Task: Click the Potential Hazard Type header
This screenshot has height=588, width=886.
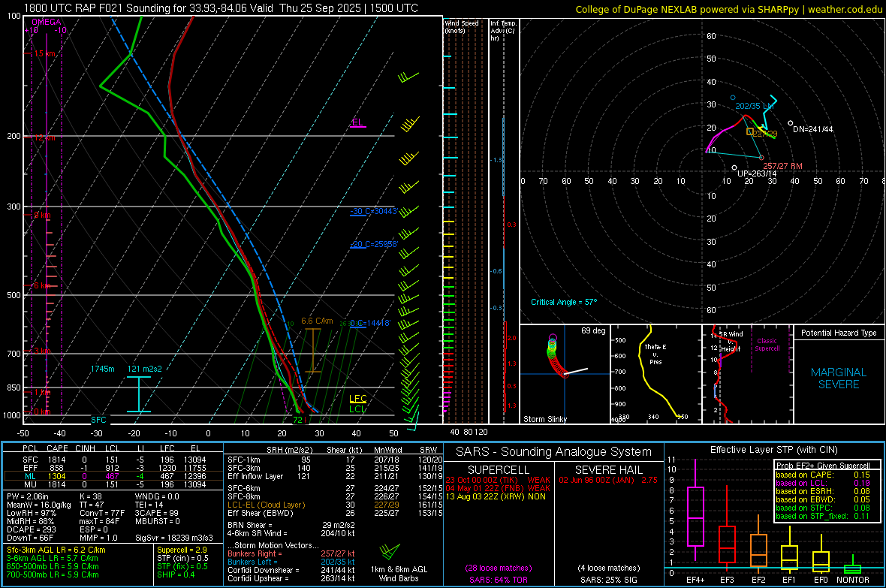Action: click(x=839, y=333)
